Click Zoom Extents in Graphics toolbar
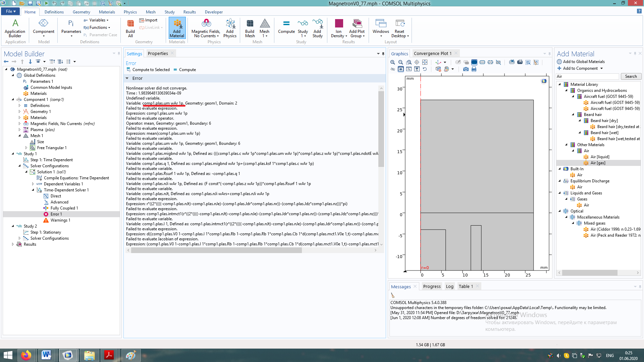 pyautogui.click(x=425, y=62)
